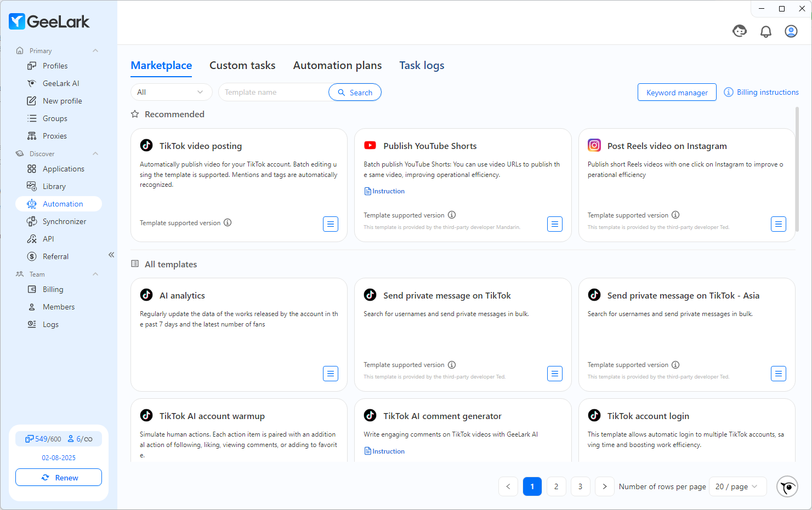
Task: Switch to the Automation plans tab
Action: point(337,65)
